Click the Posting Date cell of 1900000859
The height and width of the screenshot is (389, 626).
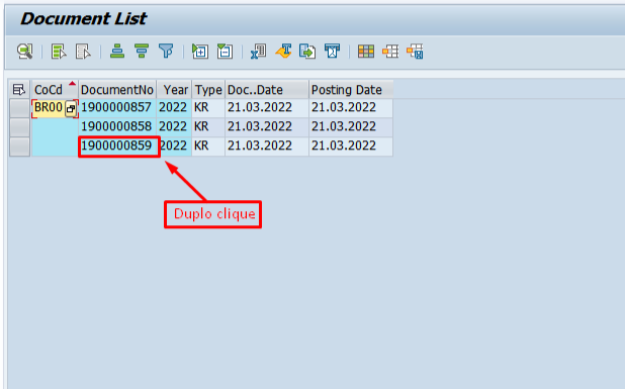(351, 146)
